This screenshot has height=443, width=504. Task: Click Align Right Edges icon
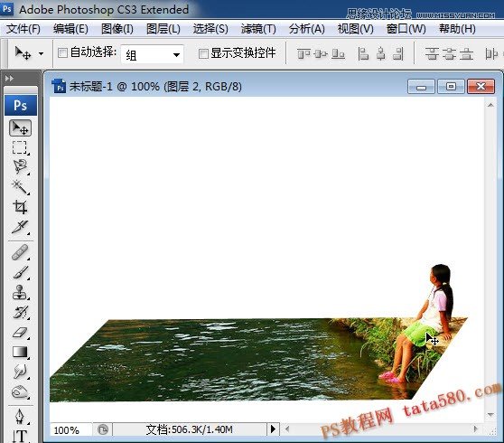(398, 53)
